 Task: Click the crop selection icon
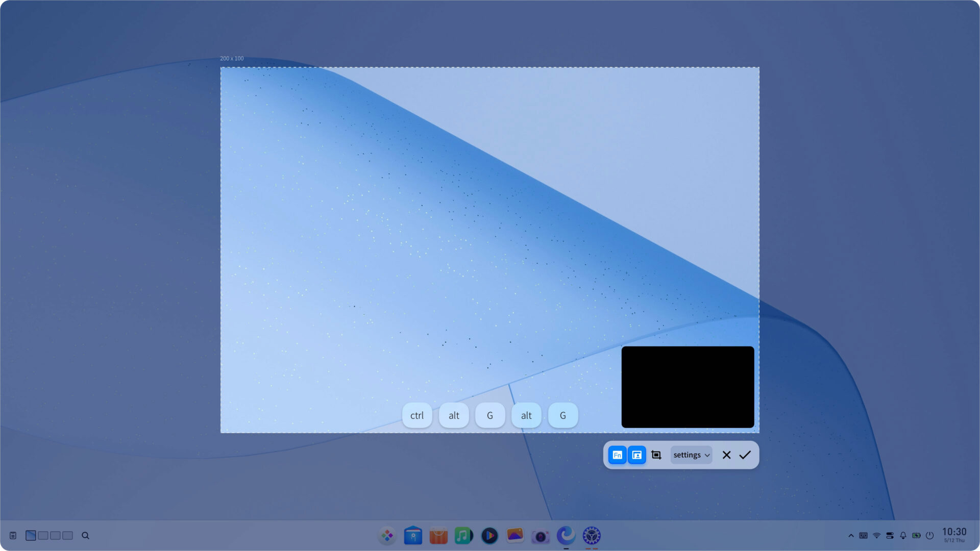click(656, 455)
